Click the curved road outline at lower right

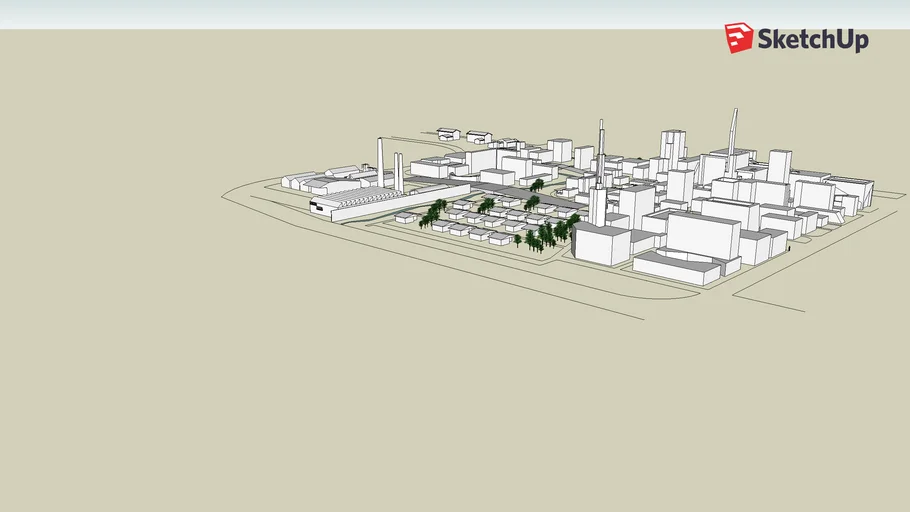click(770, 297)
